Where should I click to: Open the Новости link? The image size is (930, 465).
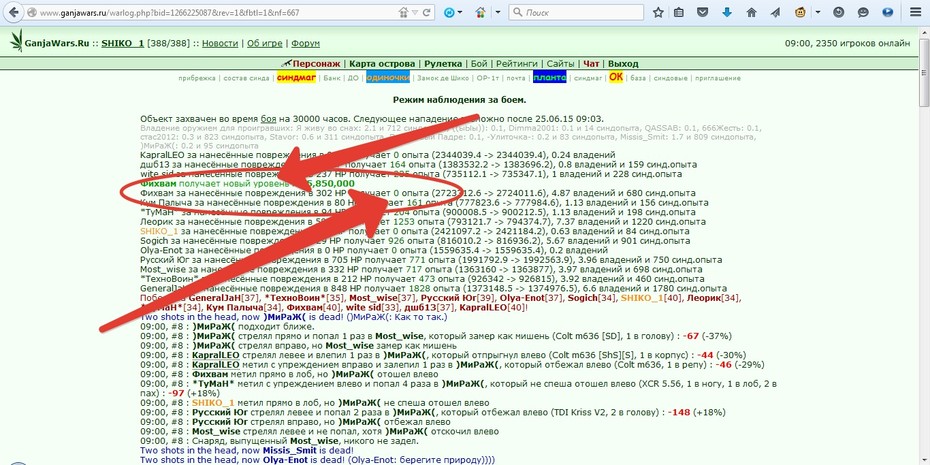point(220,43)
